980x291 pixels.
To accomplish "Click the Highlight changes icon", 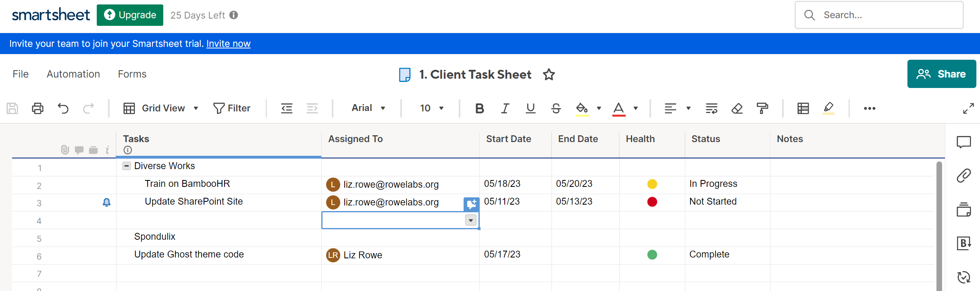I will 828,108.
